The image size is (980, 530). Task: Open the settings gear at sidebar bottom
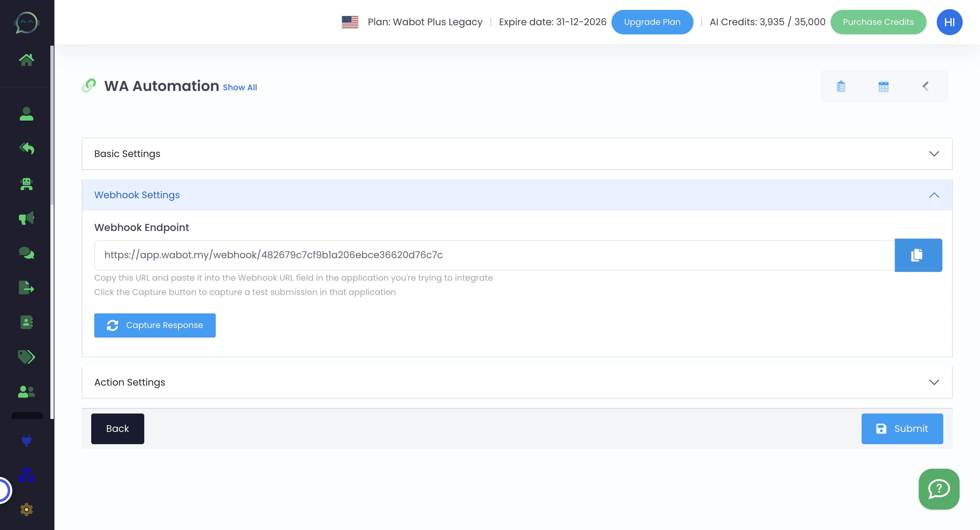point(26,509)
